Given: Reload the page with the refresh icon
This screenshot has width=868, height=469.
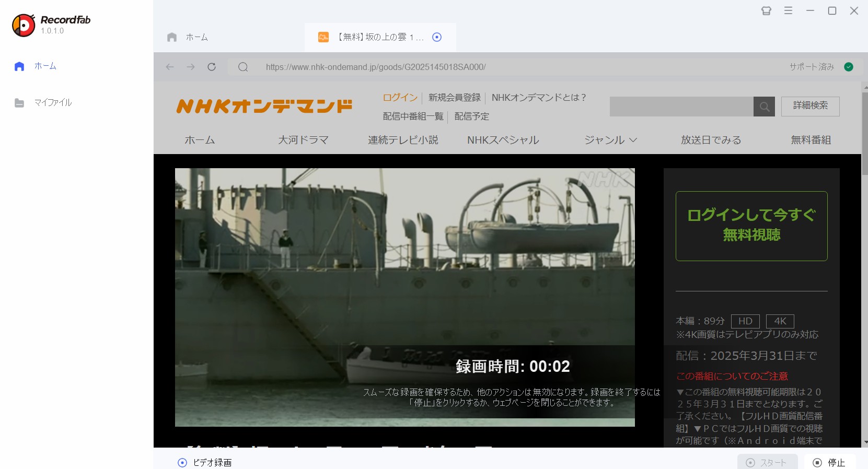Looking at the screenshot, I should (x=212, y=67).
